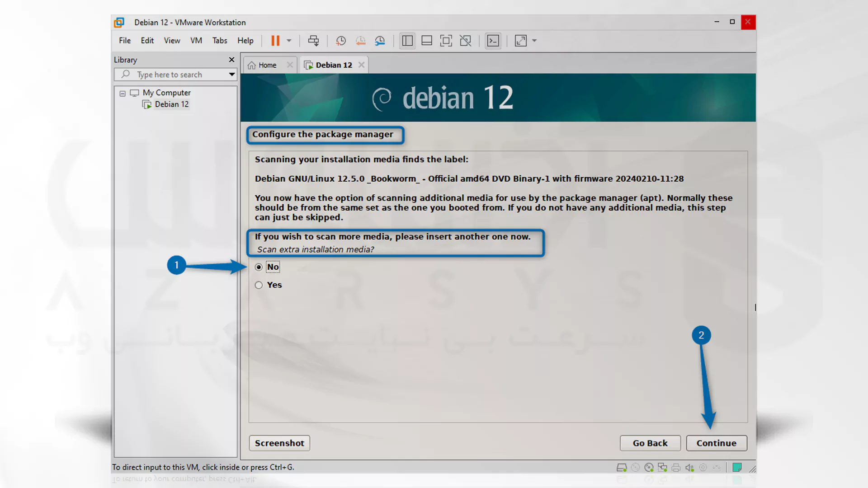Open the stretch guest dropdown arrow
The height and width of the screenshot is (488, 868).
coord(534,41)
